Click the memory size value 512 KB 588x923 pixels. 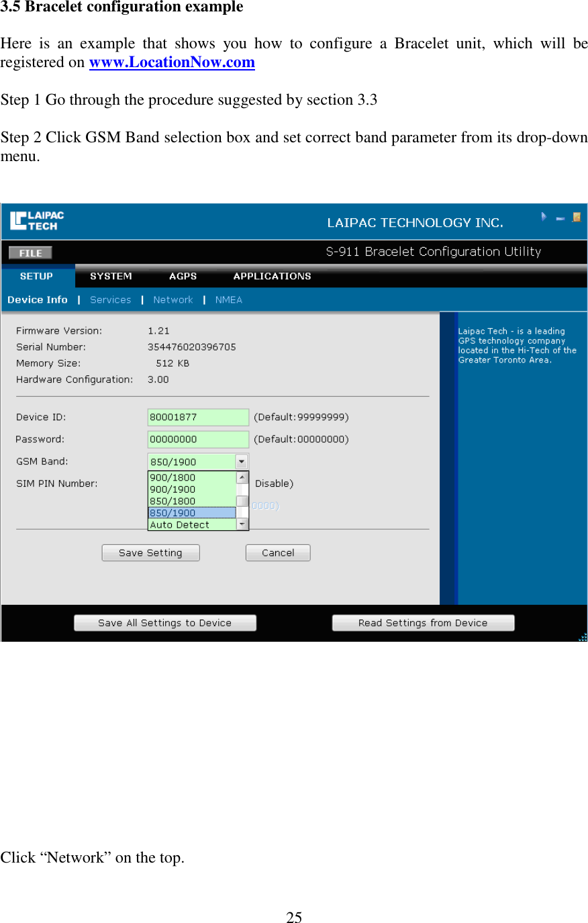coord(173,363)
